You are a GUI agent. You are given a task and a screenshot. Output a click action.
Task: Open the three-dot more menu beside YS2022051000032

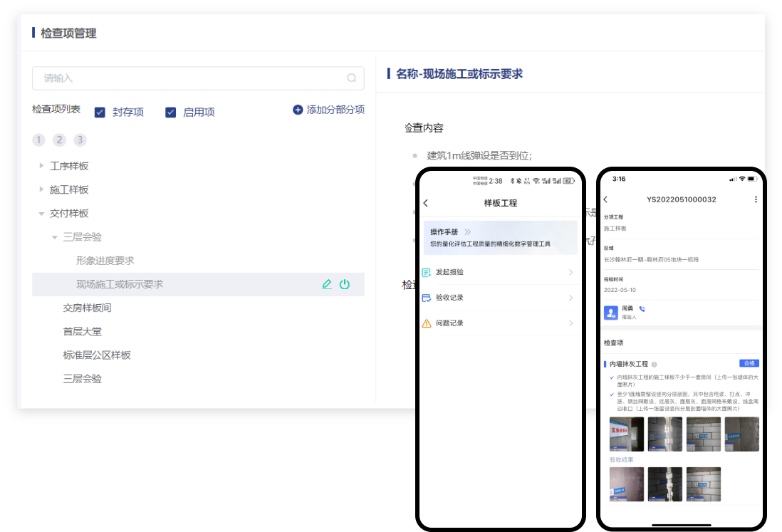(x=756, y=199)
